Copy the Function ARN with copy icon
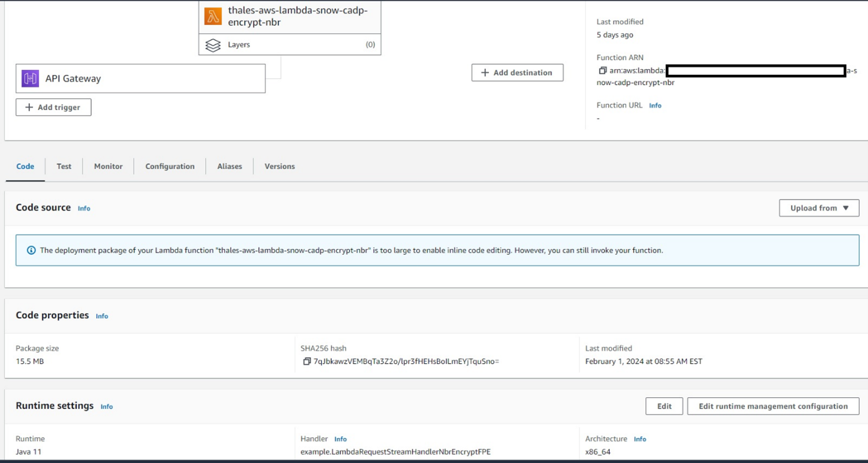The image size is (868, 463). click(x=603, y=71)
